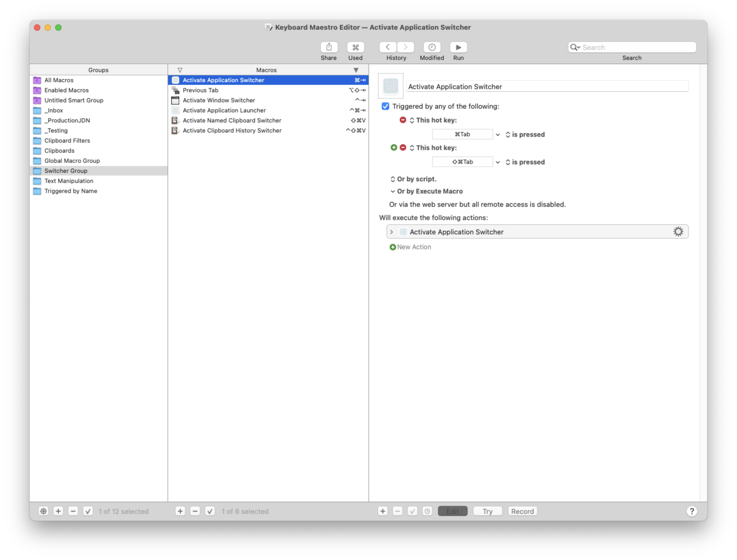Add a new trigger with green plus
737x560 pixels.
point(394,148)
